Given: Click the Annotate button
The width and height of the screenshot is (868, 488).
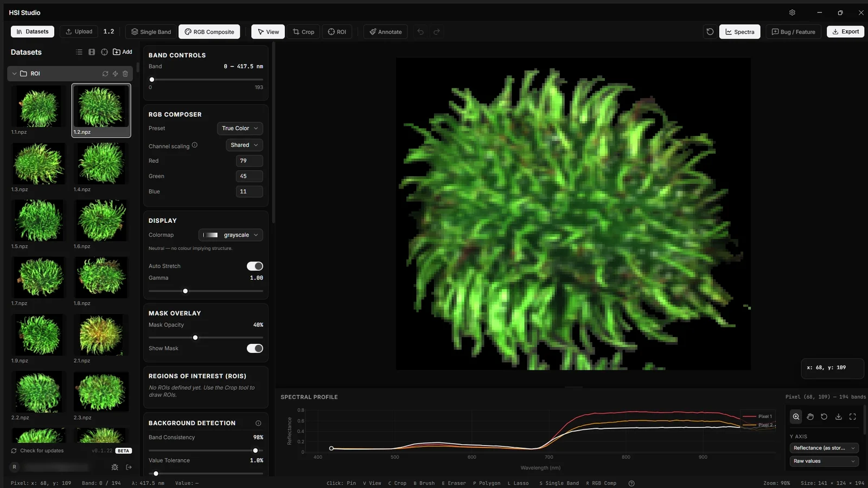Looking at the screenshot, I should 386,32.
